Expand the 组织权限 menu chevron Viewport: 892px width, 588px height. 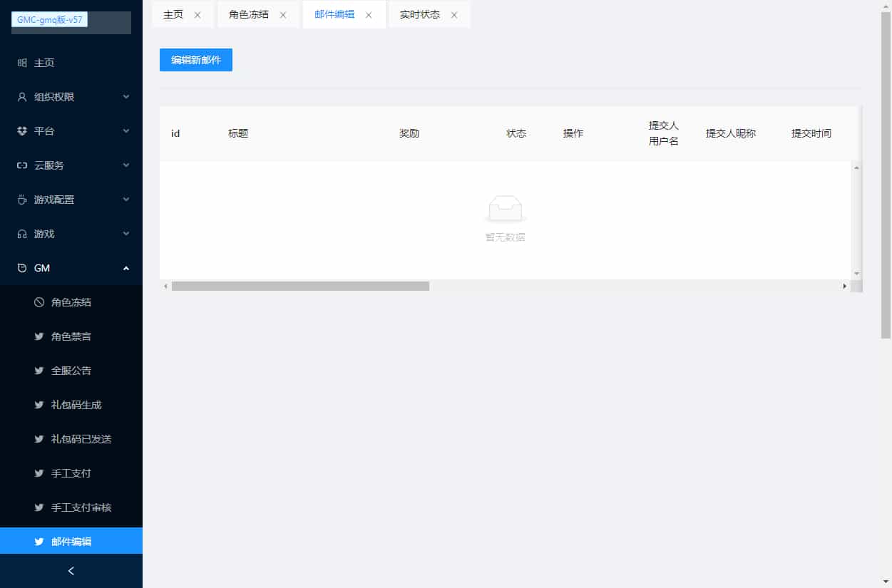pos(126,97)
